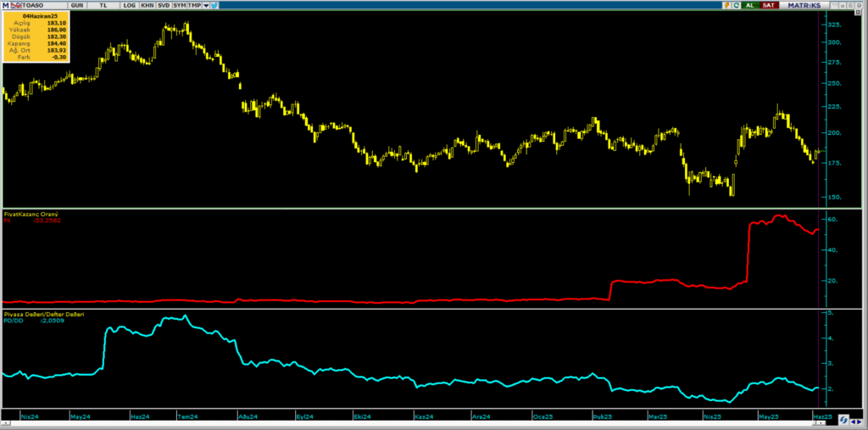Click the down-arrow window menu icon
The height and width of the screenshot is (430, 868).
coord(834,5)
